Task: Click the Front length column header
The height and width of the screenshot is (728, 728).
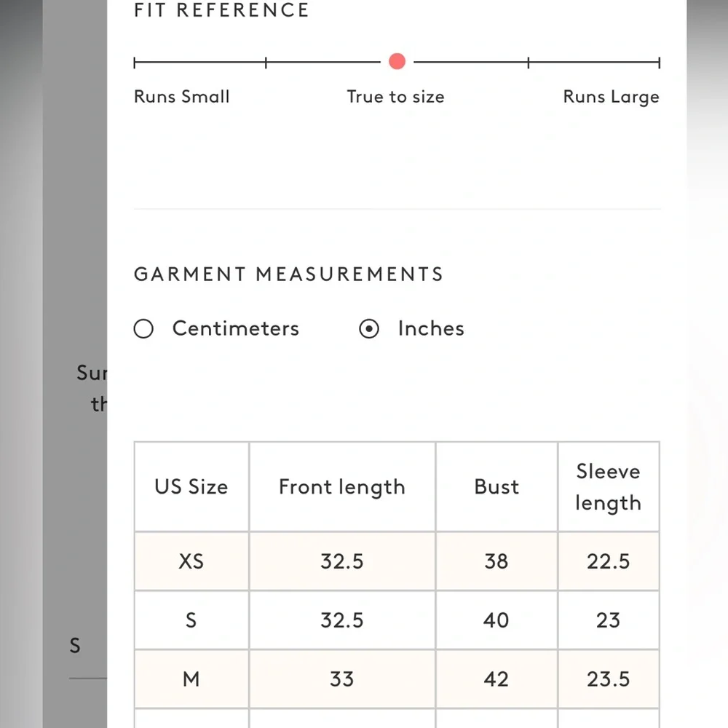Action: pos(342,488)
